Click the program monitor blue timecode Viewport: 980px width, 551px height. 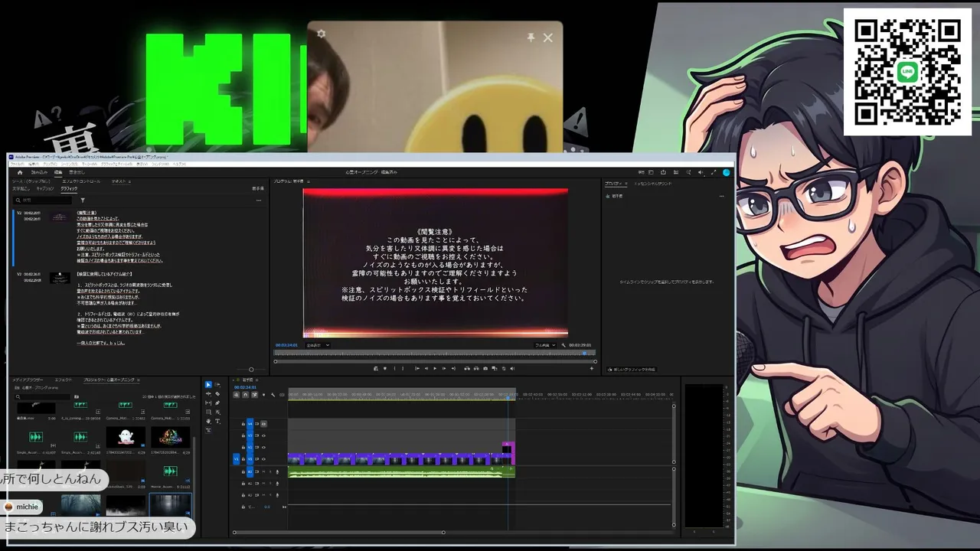(286, 345)
